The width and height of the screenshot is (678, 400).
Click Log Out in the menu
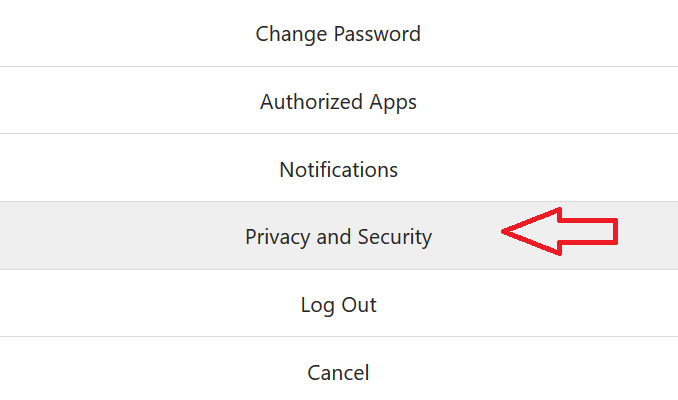click(x=338, y=304)
